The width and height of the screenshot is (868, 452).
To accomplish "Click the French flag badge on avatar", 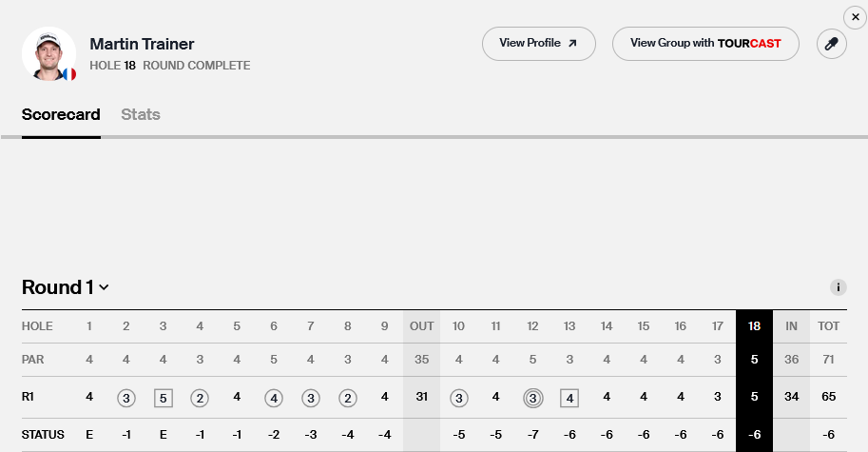I will pos(68,74).
